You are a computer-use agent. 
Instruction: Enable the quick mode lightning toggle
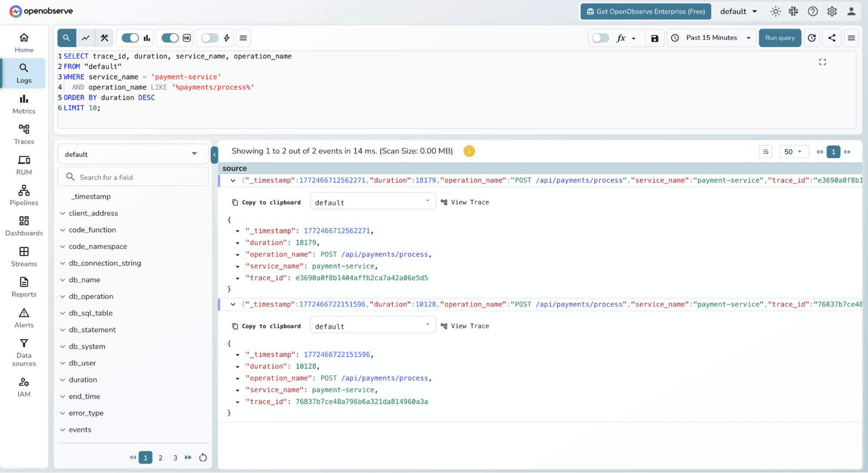click(210, 38)
